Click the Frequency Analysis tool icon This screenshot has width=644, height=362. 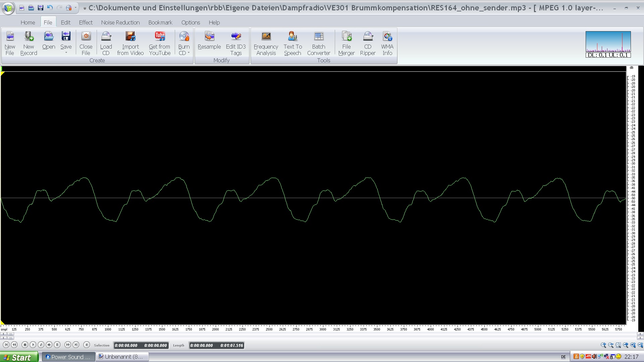[x=266, y=37]
